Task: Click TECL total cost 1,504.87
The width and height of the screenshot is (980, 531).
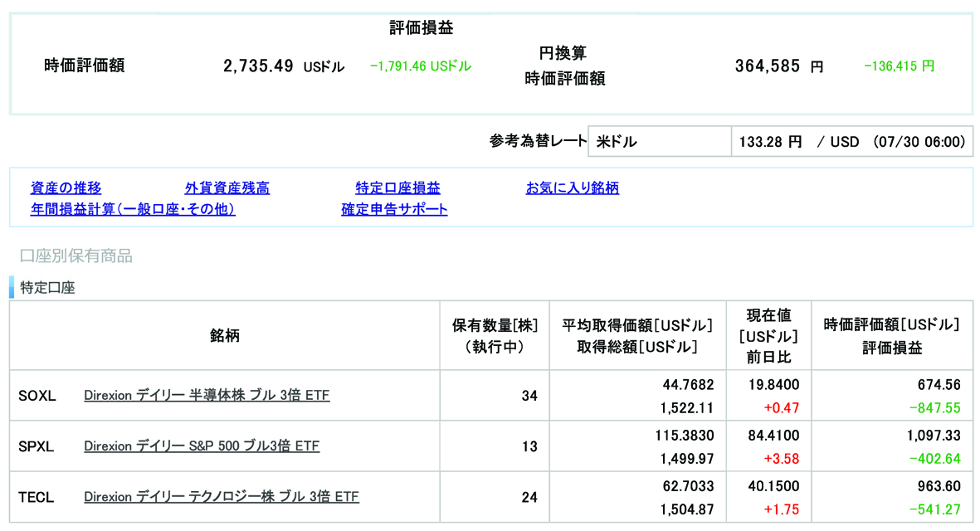Action: pyautogui.click(x=687, y=509)
